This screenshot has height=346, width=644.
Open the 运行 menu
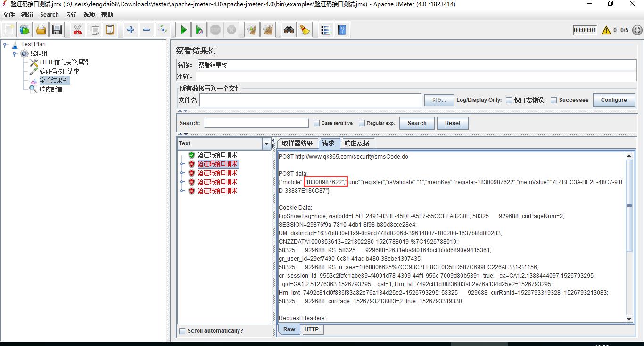[x=71, y=15]
